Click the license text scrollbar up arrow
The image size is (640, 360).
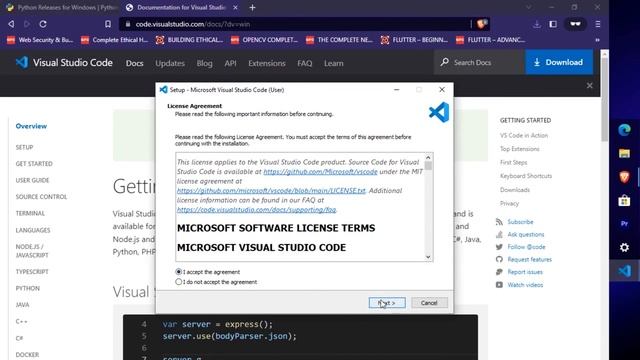(428, 158)
